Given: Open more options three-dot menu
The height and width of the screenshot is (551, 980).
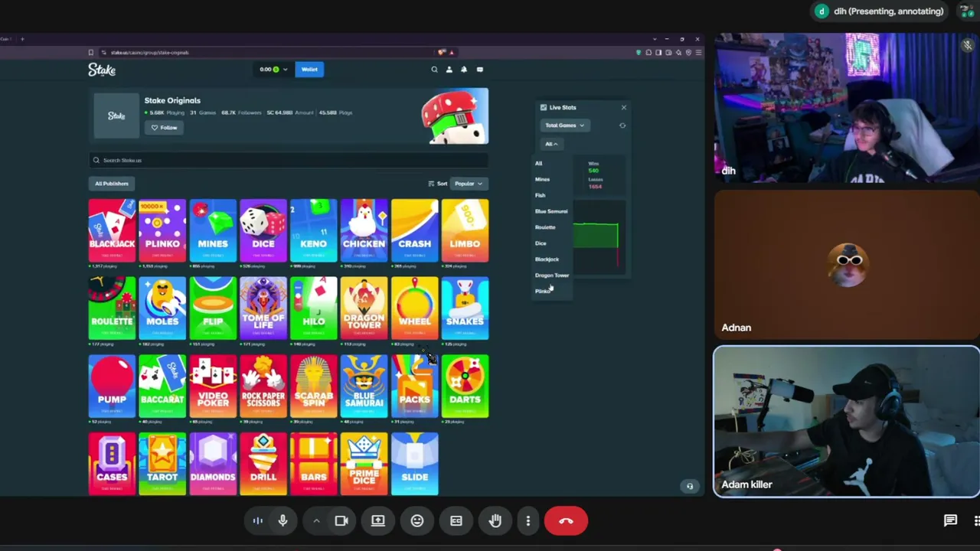Looking at the screenshot, I should [x=528, y=521].
